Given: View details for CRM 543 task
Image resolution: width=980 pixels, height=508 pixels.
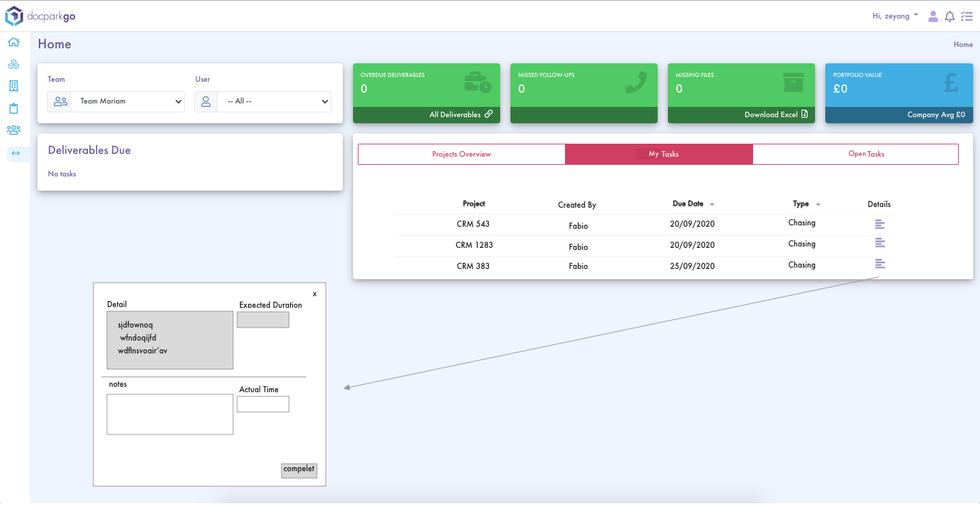Looking at the screenshot, I should pos(879,223).
